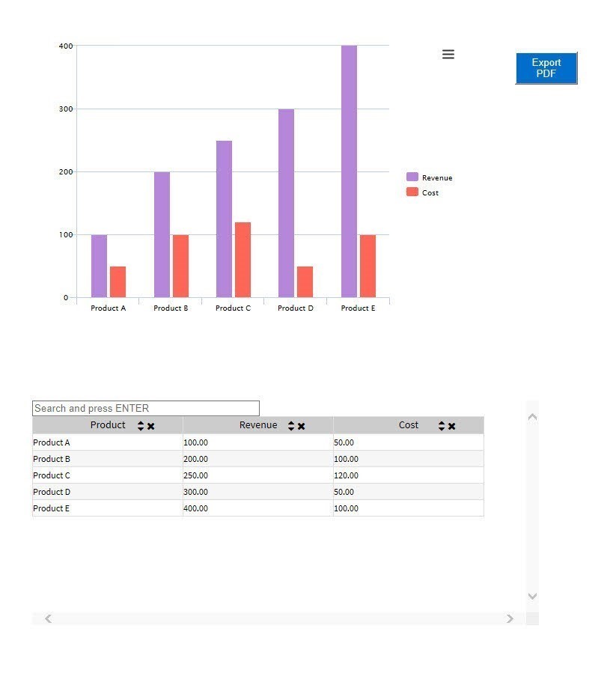Image resolution: width=616 pixels, height=682 pixels.
Task: Remove the Revenue column with X icon
Action: pyautogui.click(x=302, y=427)
